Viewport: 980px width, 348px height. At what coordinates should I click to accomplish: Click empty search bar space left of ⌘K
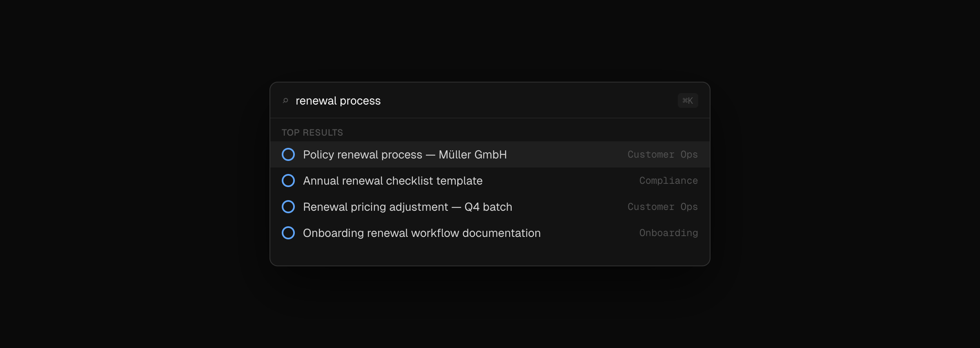(531, 100)
